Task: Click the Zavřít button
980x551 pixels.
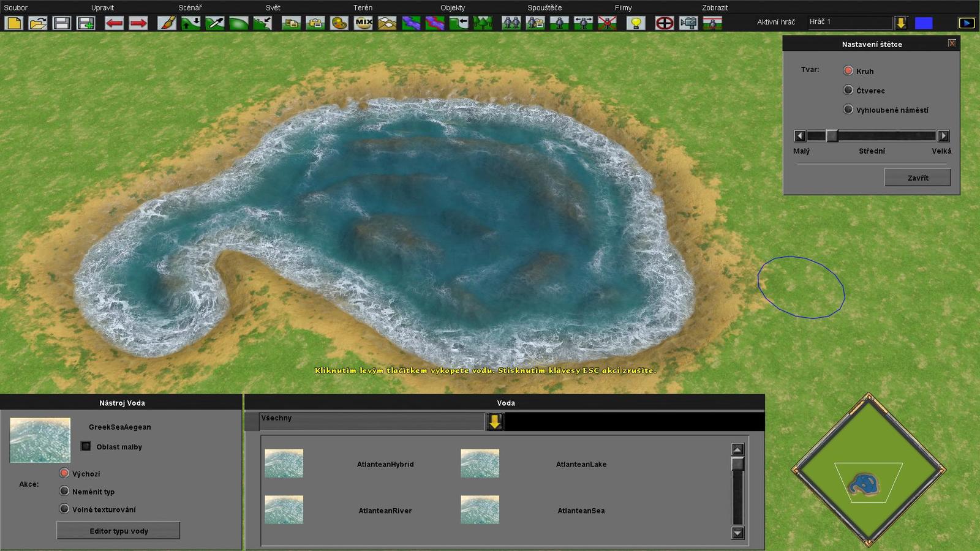Action: (917, 178)
